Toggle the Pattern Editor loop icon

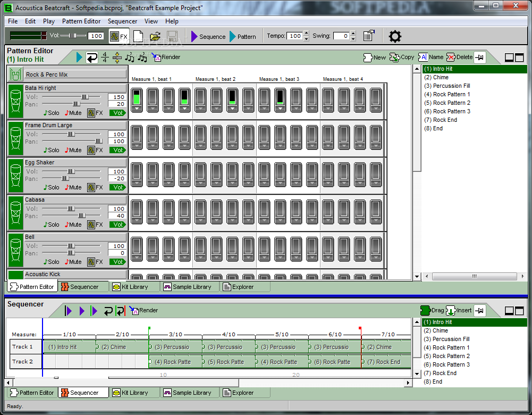pyautogui.click(x=91, y=57)
